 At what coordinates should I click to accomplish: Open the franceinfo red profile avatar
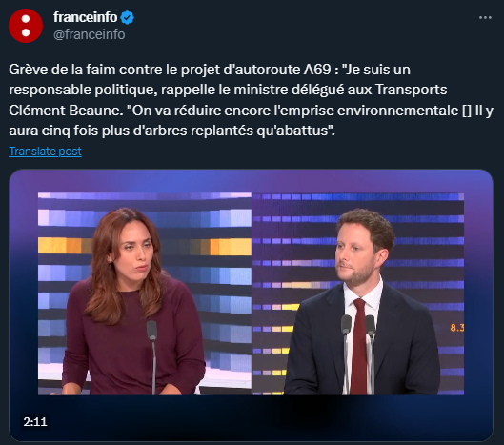pyautogui.click(x=26, y=26)
